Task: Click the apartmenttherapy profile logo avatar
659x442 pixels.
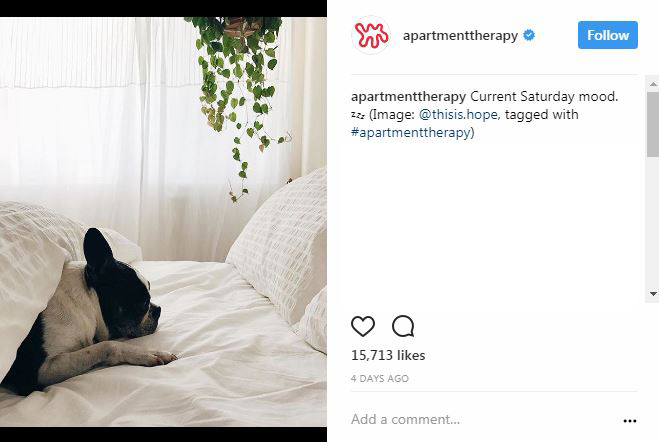Action: [371, 35]
